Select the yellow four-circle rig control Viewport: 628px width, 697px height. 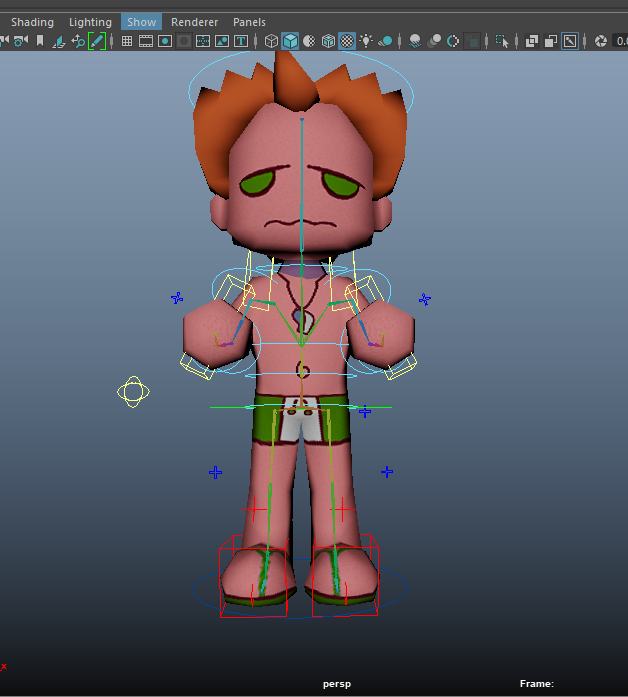click(x=133, y=392)
